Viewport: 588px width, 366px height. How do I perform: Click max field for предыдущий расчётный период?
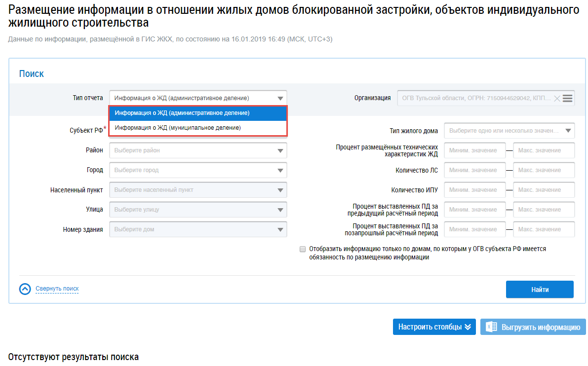544,210
